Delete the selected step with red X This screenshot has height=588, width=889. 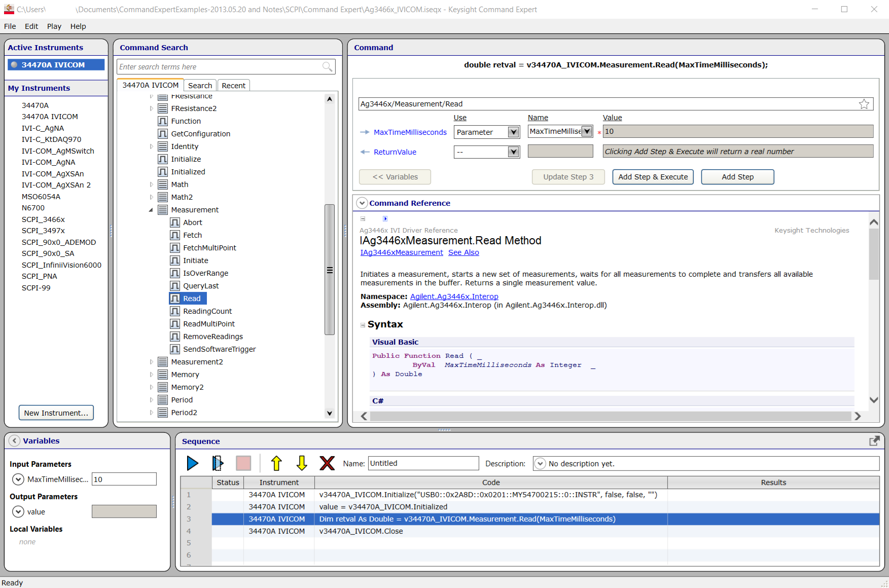327,463
